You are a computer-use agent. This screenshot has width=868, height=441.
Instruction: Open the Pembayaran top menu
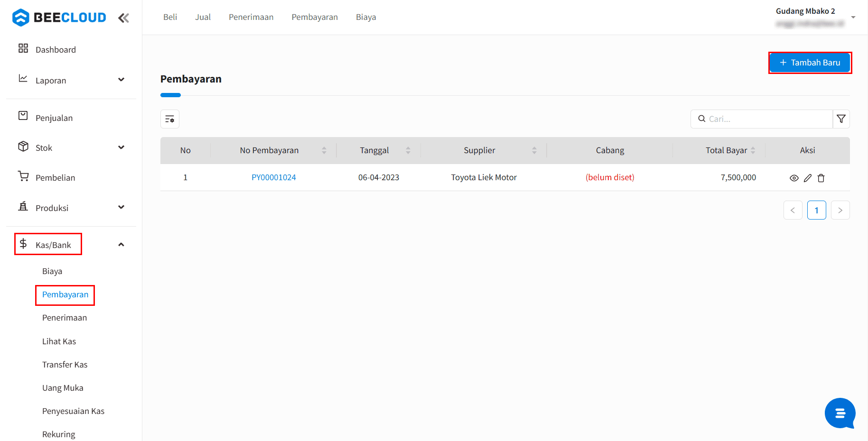[x=315, y=17]
